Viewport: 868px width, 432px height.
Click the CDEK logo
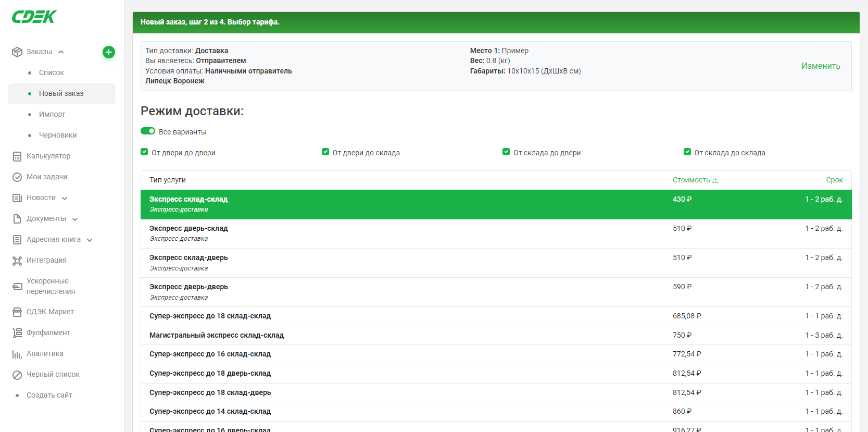(x=34, y=17)
